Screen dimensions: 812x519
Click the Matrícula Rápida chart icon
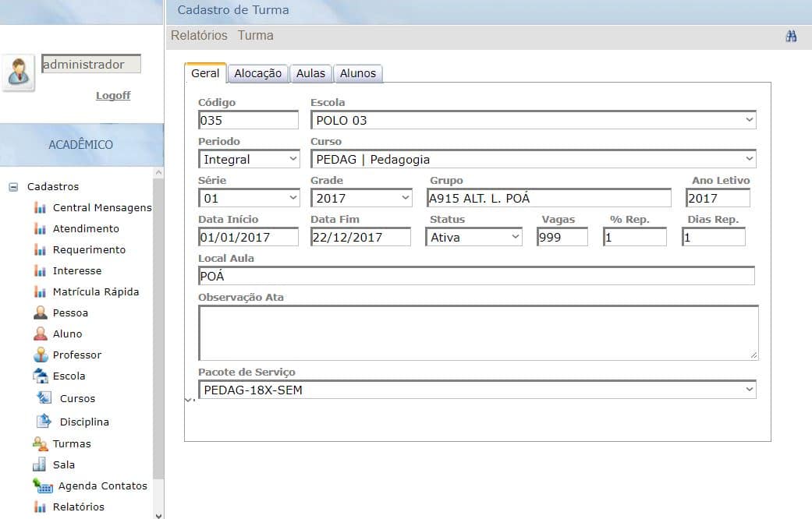40,292
